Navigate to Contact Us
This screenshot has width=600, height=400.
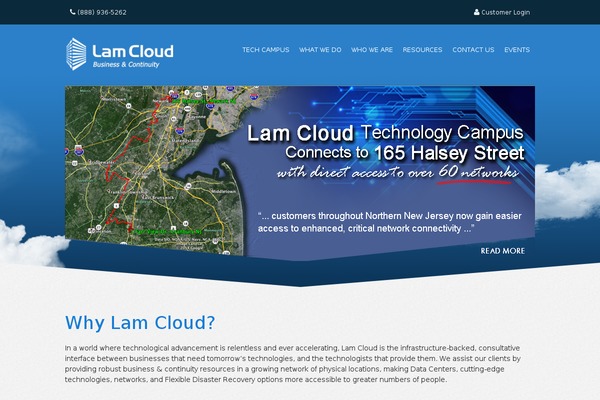tap(473, 50)
